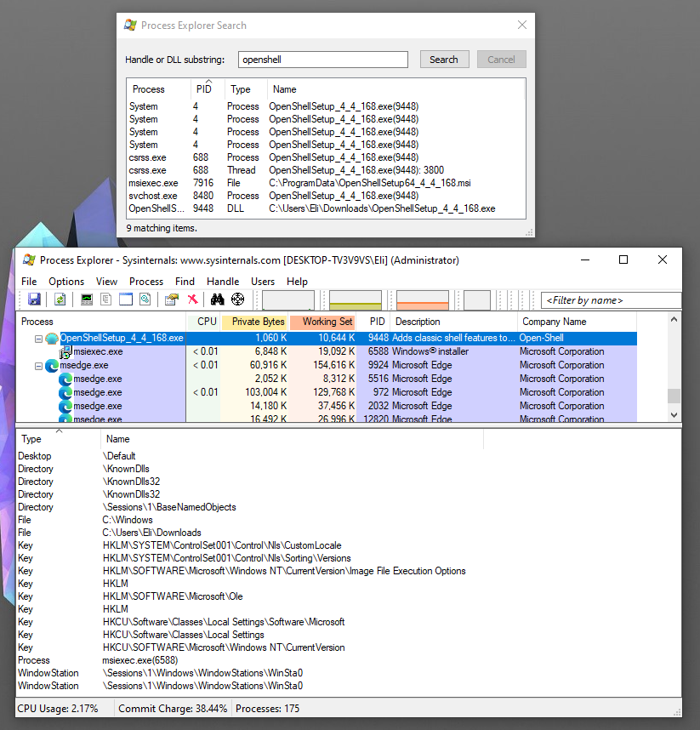Open the File menu
This screenshot has height=730, width=700.
point(29,282)
